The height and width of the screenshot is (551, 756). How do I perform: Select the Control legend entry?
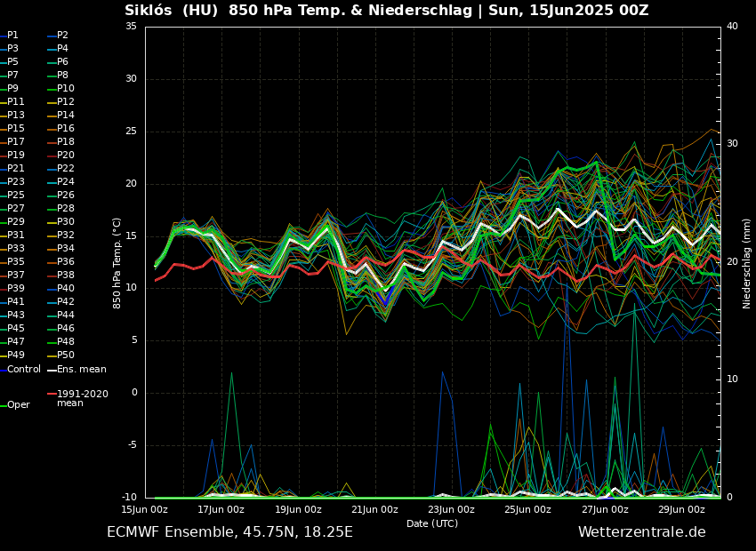click(23, 369)
